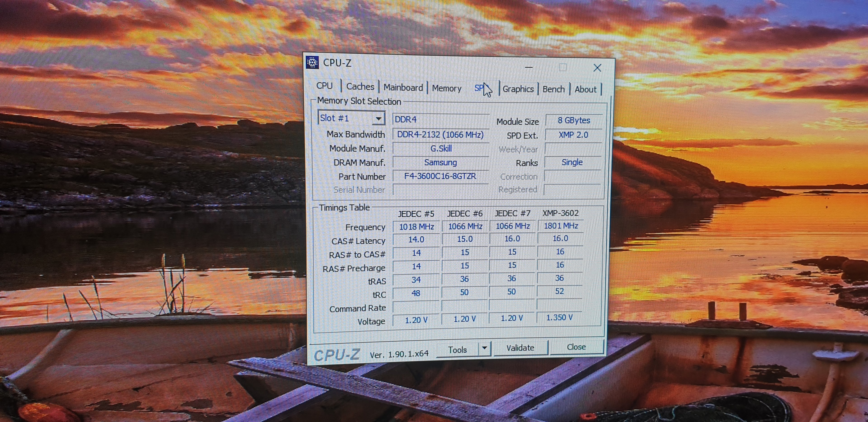
Task: Switch to the Graphics tab
Action: click(518, 89)
